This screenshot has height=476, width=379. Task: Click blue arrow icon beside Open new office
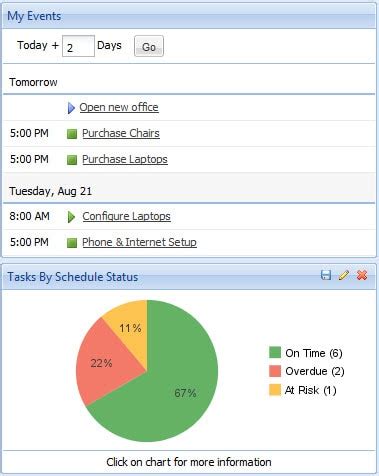(x=71, y=108)
